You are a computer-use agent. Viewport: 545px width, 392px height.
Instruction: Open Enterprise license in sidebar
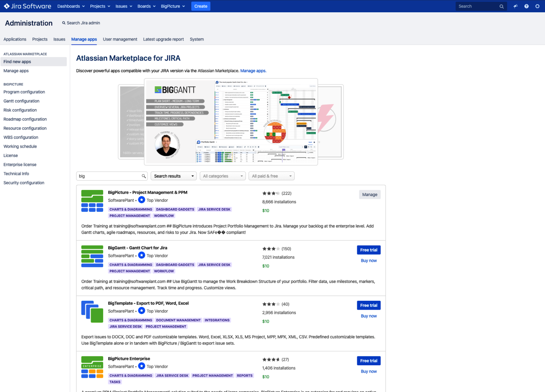(x=20, y=165)
